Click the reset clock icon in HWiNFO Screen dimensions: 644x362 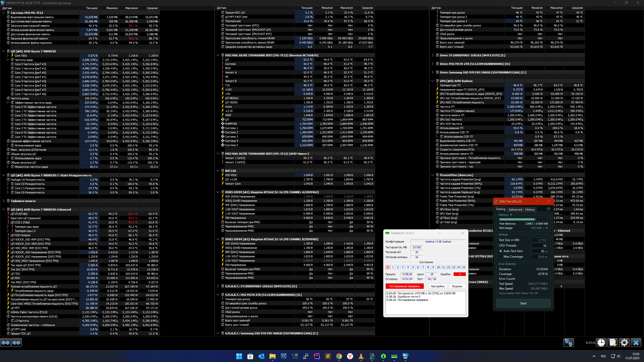coord(601,342)
